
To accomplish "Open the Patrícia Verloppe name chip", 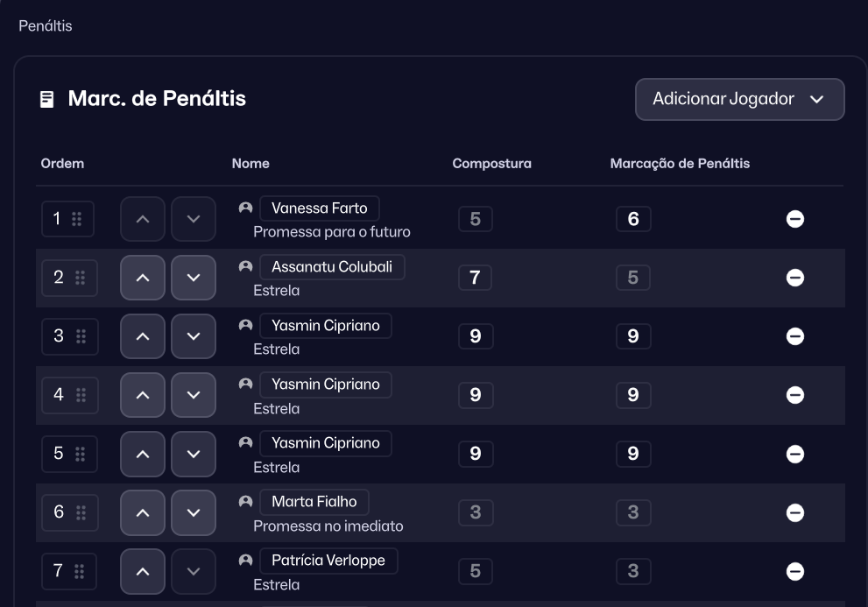I will [x=328, y=561].
